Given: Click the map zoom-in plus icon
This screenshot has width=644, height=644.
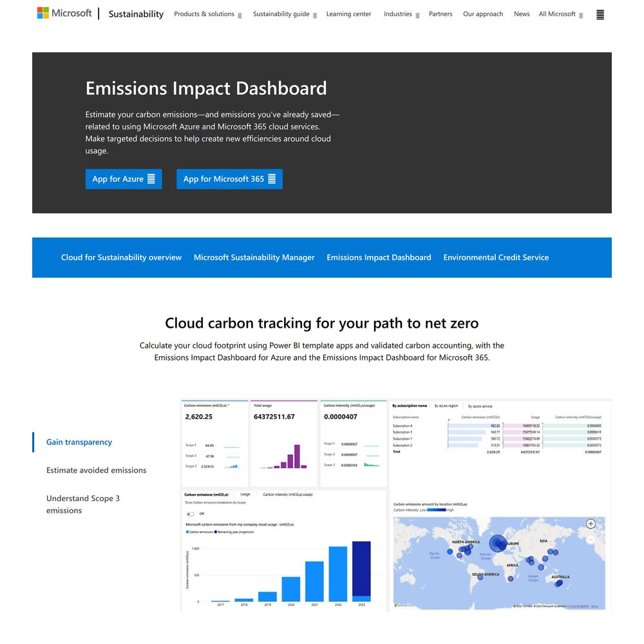Looking at the screenshot, I should click(x=591, y=524).
